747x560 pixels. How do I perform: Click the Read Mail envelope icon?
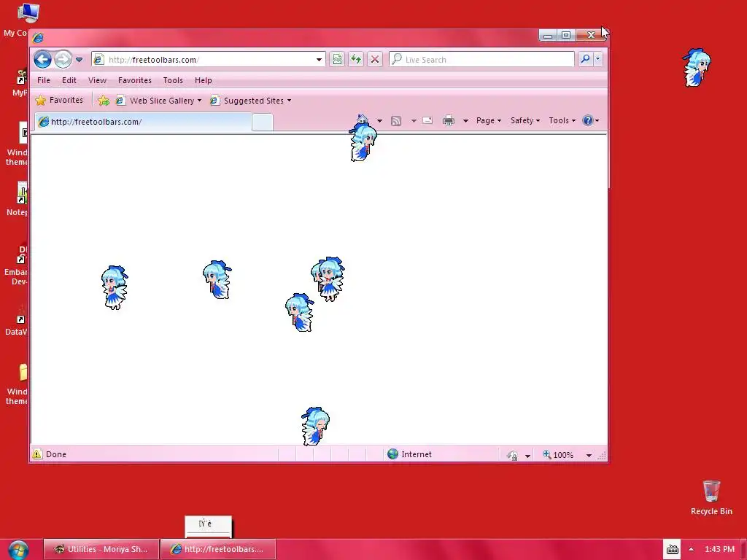tap(427, 120)
